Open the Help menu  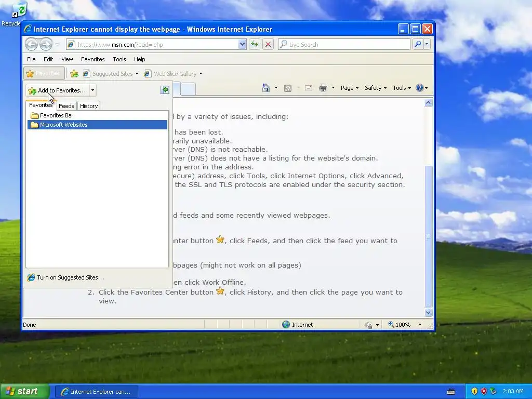pyautogui.click(x=139, y=59)
